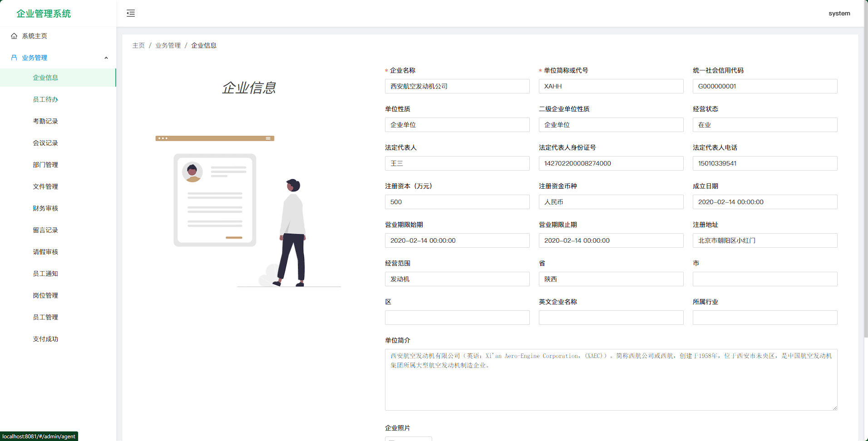
Task: Click the 业务管理 breadcrumb link
Action: click(x=168, y=45)
